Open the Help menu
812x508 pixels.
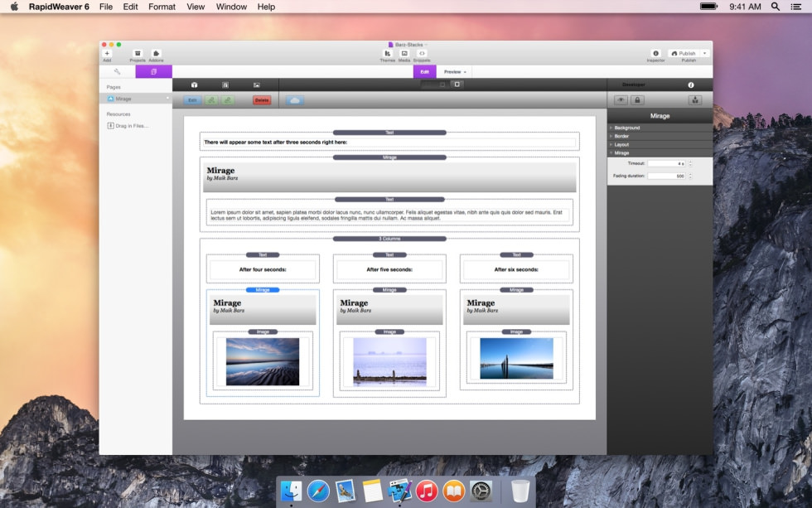(x=266, y=7)
